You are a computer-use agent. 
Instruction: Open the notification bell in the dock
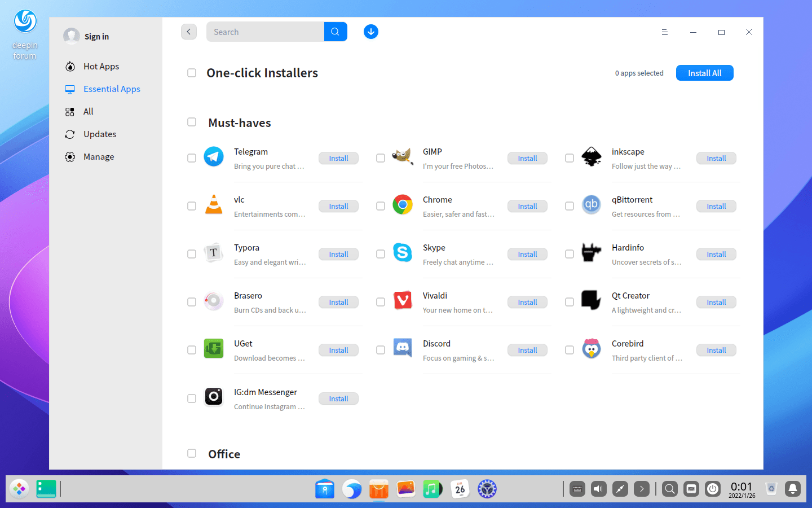point(793,489)
